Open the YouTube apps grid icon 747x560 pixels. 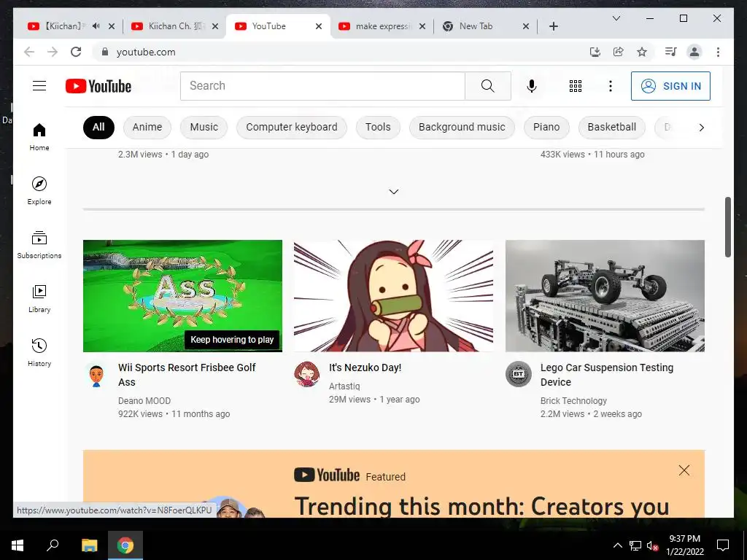pos(576,86)
